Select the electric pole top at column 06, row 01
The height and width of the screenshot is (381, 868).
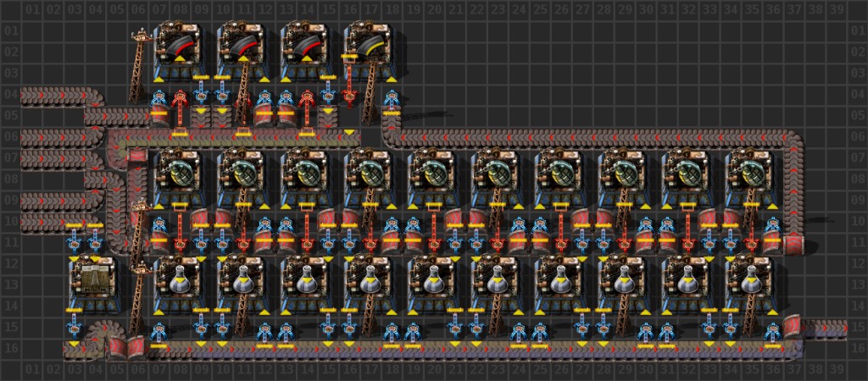click(142, 37)
